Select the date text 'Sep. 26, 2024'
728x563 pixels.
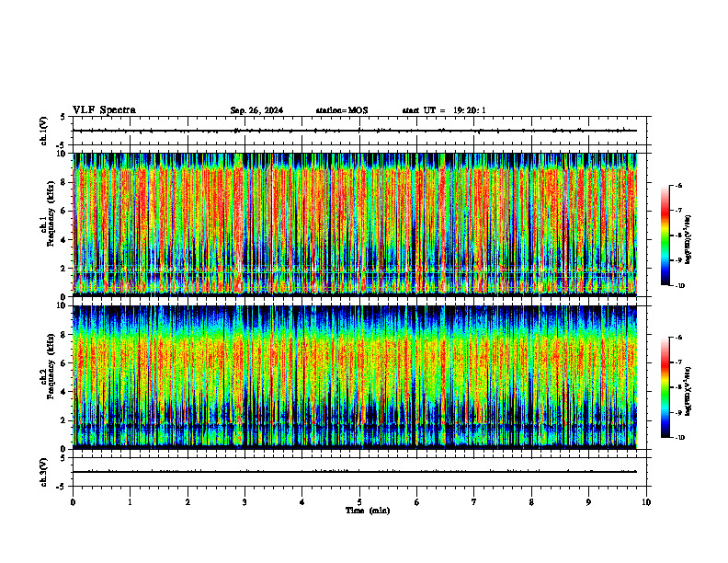[256, 110]
